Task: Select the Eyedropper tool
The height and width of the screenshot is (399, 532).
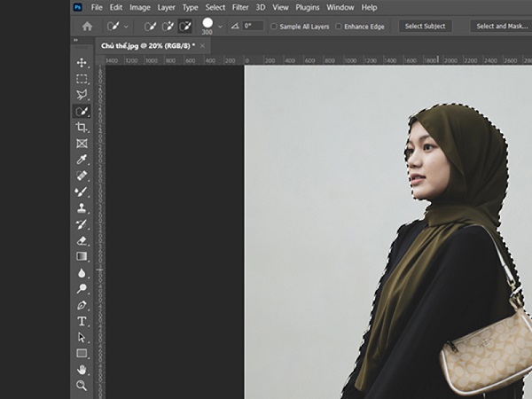Action: (82, 160)
